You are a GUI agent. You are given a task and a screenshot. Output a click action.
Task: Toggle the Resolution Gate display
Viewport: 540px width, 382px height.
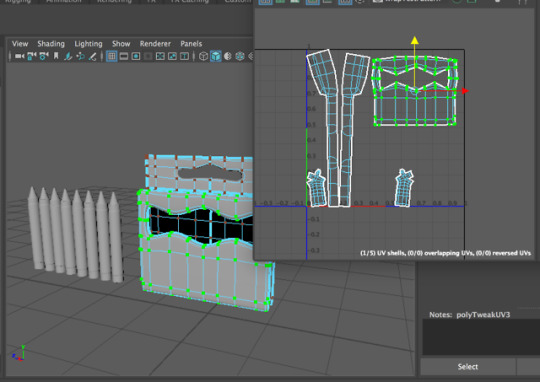(136, 56)
